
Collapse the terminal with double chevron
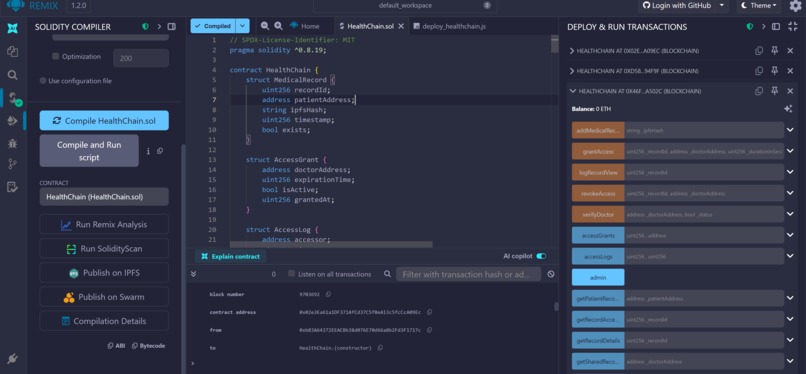193,274
